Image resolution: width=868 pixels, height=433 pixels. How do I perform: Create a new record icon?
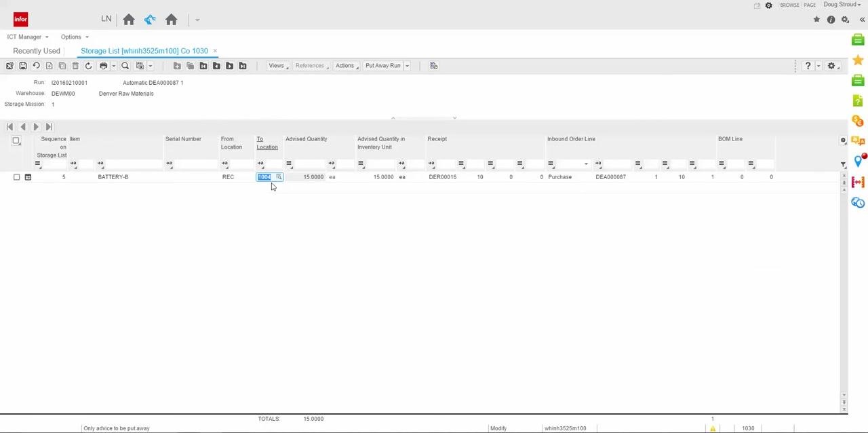[49, 66]
